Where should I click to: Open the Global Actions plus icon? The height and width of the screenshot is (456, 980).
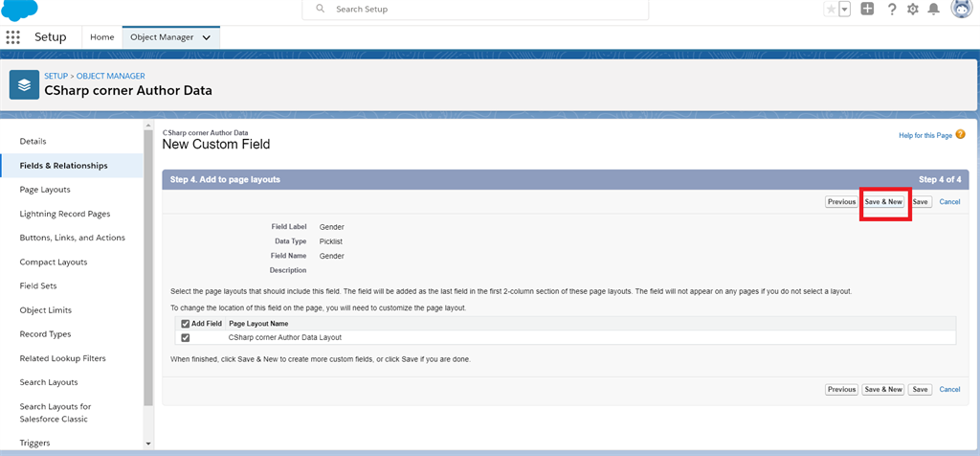point(867,9)
